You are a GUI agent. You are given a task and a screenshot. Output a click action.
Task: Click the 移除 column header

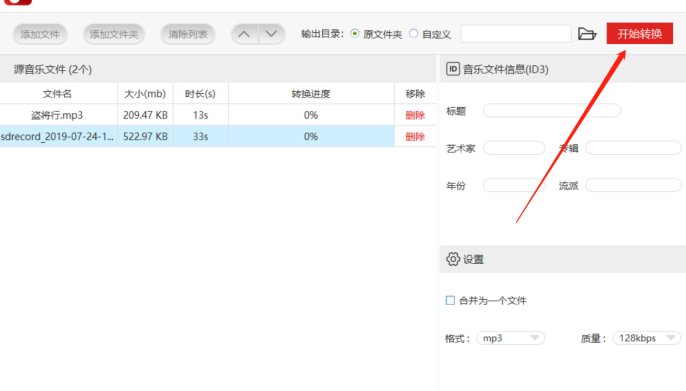[415, 94]
